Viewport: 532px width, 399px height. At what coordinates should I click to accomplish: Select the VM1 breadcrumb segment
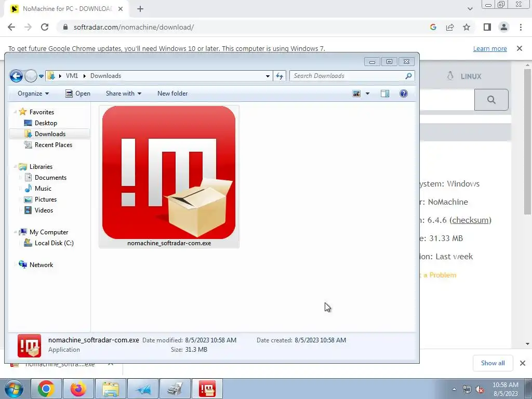(72, 76)
